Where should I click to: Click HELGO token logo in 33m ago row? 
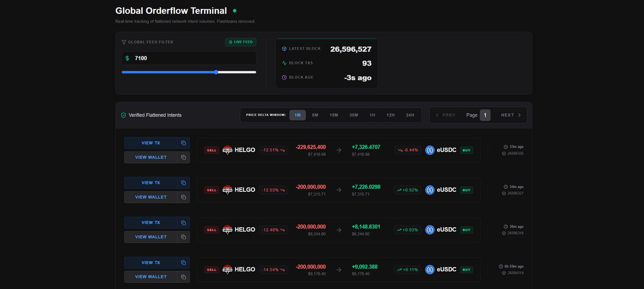228,150
